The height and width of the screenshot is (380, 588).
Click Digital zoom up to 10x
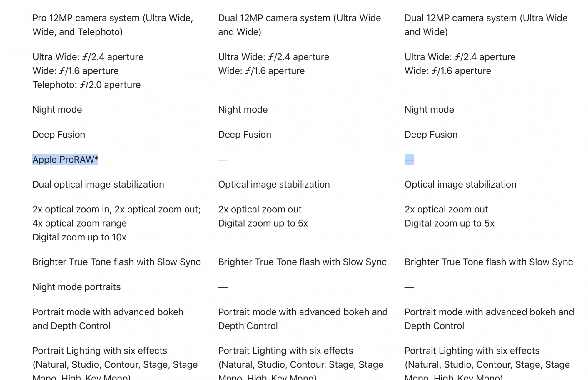pos(79,237)
